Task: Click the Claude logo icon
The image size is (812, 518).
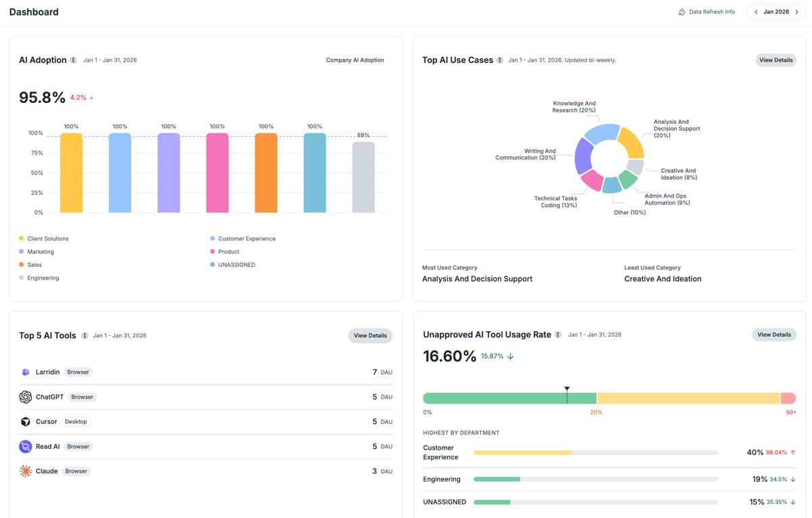Action: 26,471
